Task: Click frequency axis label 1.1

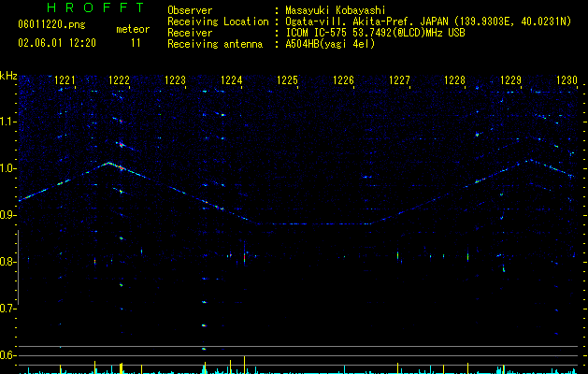Action: click(8, 122)
